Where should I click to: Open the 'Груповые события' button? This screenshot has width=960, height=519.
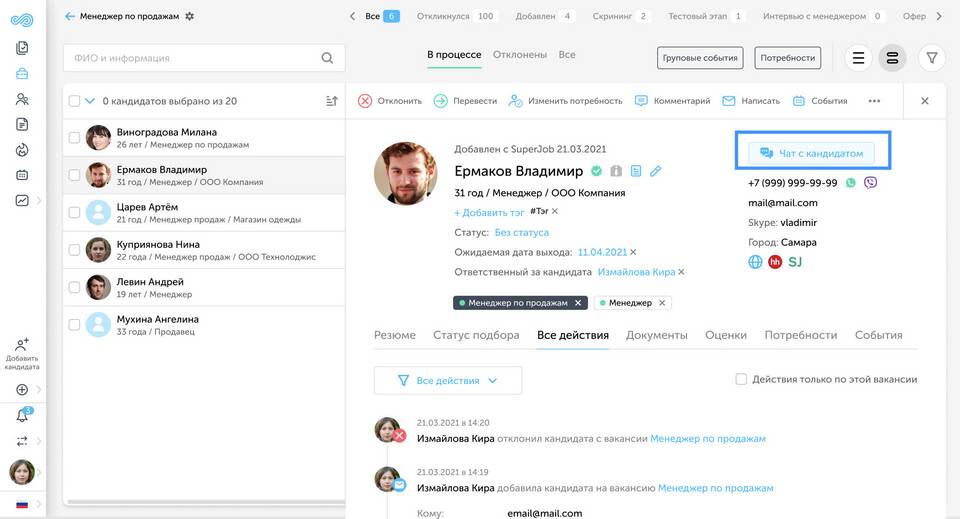click(x=700, y=58)
